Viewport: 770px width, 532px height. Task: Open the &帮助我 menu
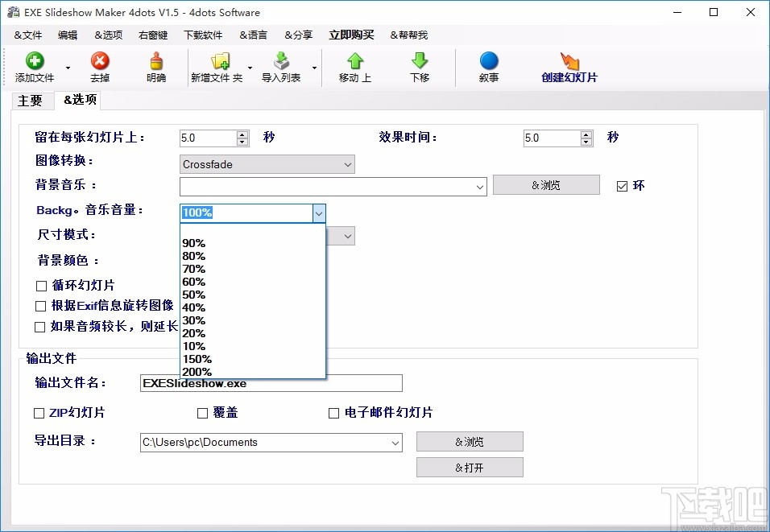[x=409, y=35]
